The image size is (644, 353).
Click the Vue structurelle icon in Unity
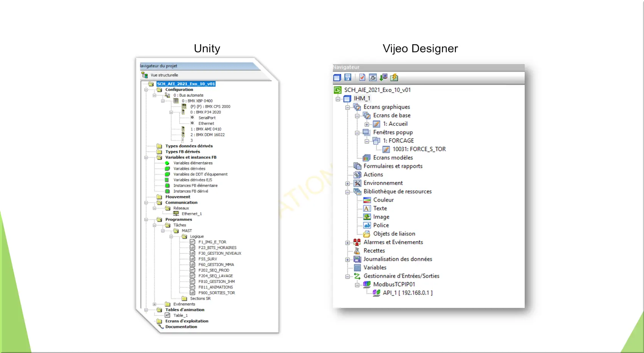tap(145, 75)
